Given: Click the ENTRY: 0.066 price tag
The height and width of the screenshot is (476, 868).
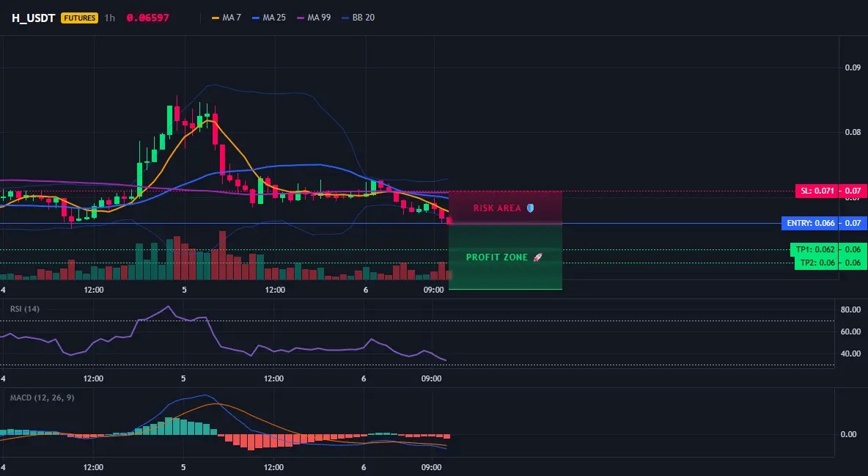Looking at the screenshot, I should pyautogui.click(x=809, y=223).
